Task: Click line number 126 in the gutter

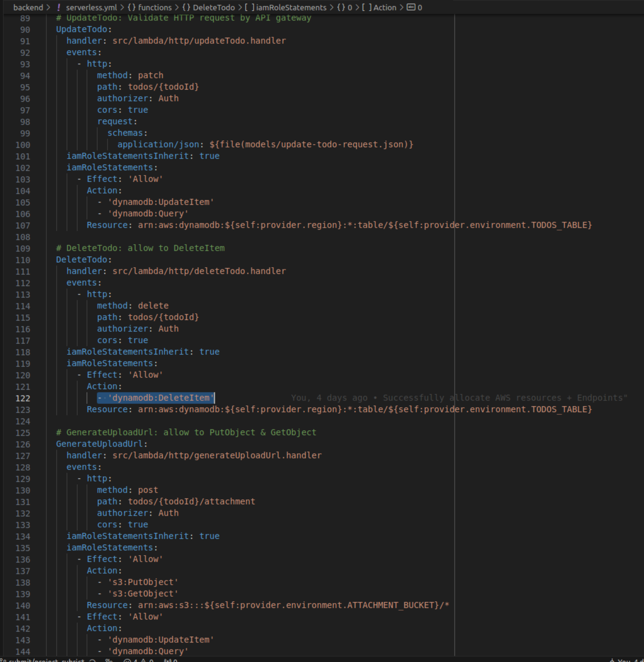Action: pos(23,444)
